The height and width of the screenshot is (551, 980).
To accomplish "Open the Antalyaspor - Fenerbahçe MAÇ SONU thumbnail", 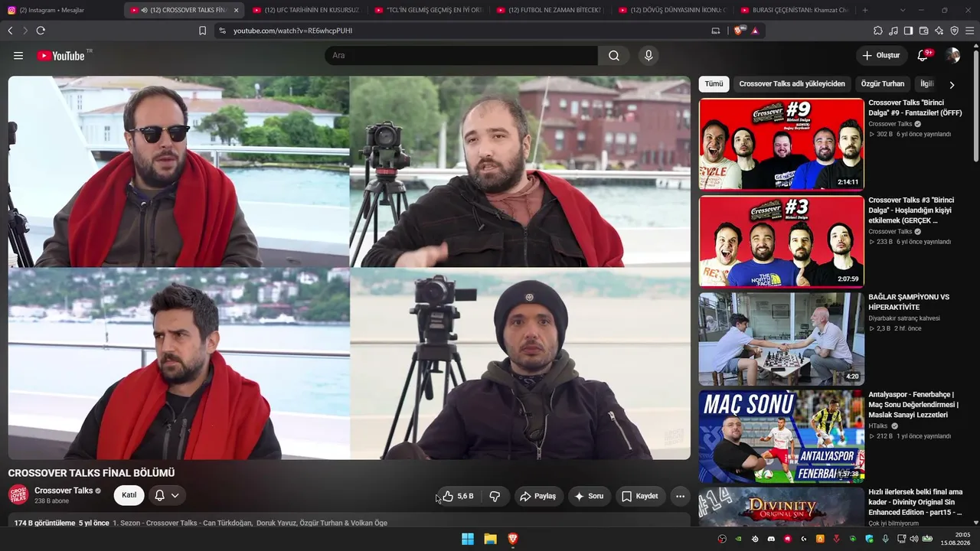I will pyautogui.click(x=782, y=436).
